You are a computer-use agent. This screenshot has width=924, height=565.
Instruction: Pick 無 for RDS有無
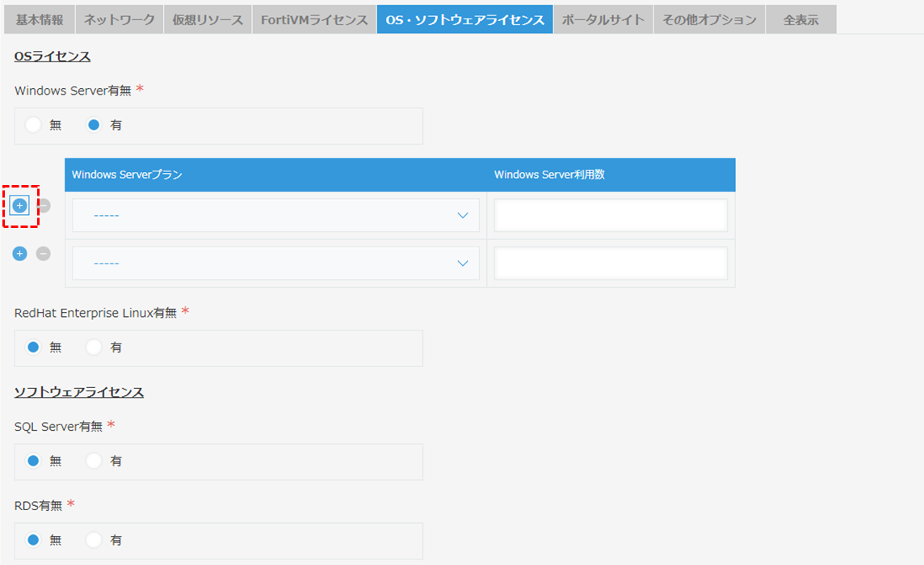click(x=33, y=540)
